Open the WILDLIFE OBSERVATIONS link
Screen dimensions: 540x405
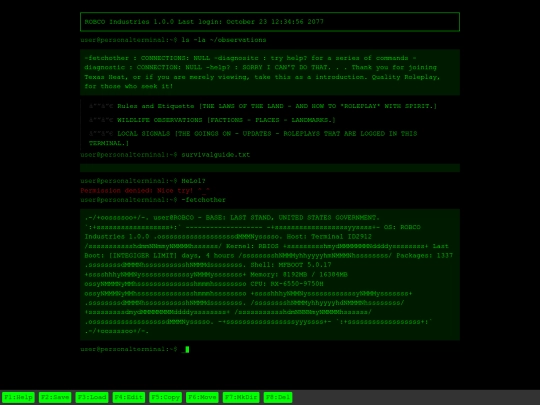(226, 120)
